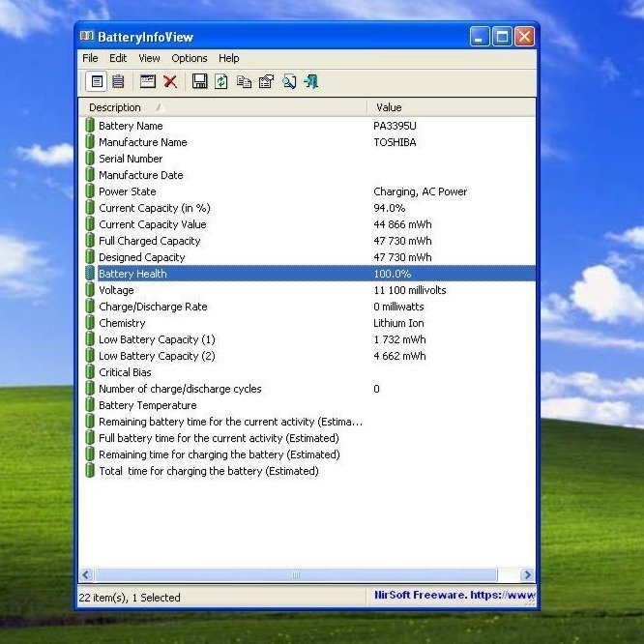Click battery icon beside Manufacture Name
The width and height of the screenshot is (644, 644).
[90, 142]
